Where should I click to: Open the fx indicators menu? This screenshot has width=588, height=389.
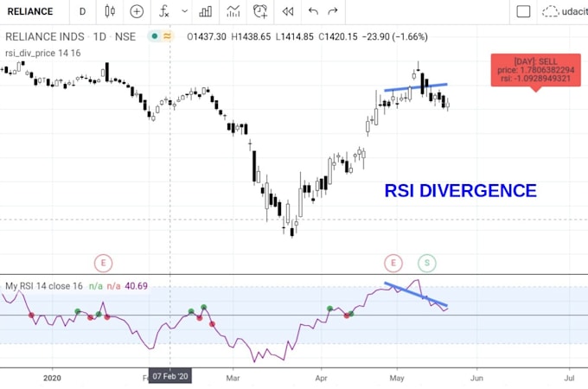(x=164, y=11)
